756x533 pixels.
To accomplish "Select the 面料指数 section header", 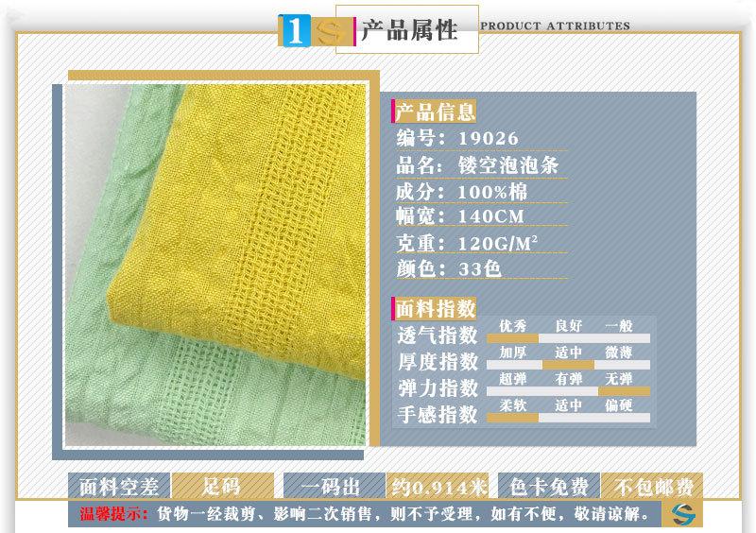I will [435, 309].
